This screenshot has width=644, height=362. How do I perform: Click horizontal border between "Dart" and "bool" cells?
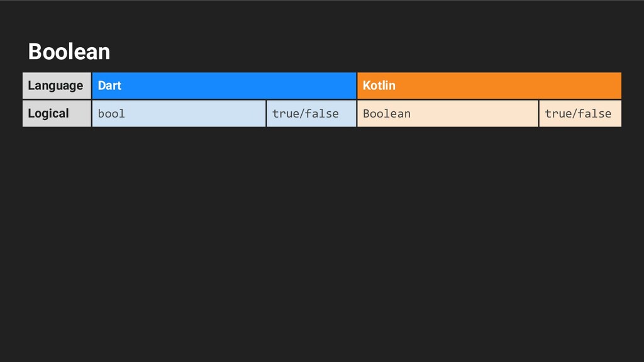224,99
